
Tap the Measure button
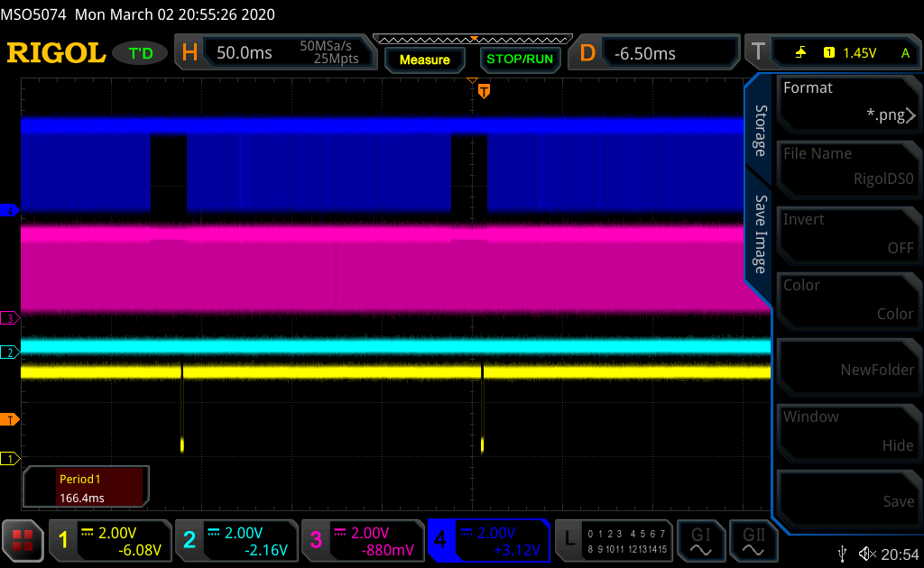(x=424, y=60)
